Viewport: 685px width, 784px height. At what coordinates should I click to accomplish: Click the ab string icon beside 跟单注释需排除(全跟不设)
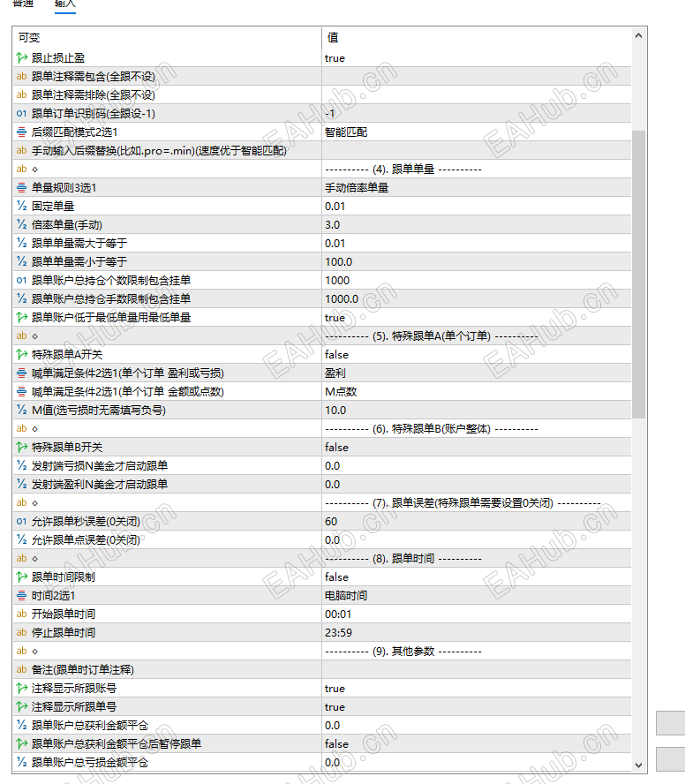pos(21,95)
